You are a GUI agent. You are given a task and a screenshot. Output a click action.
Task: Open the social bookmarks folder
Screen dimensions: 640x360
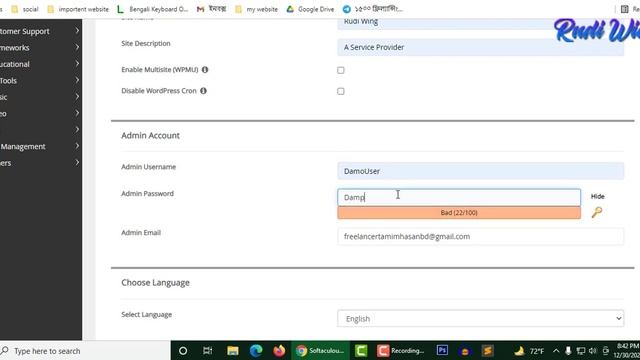[x=25, y=9]
